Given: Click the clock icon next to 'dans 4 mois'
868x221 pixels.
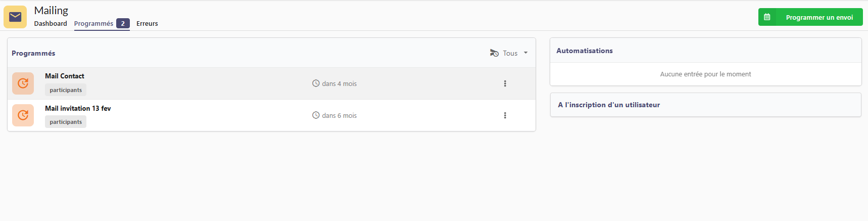Looking at the screenshot, I should pos(316,83).
